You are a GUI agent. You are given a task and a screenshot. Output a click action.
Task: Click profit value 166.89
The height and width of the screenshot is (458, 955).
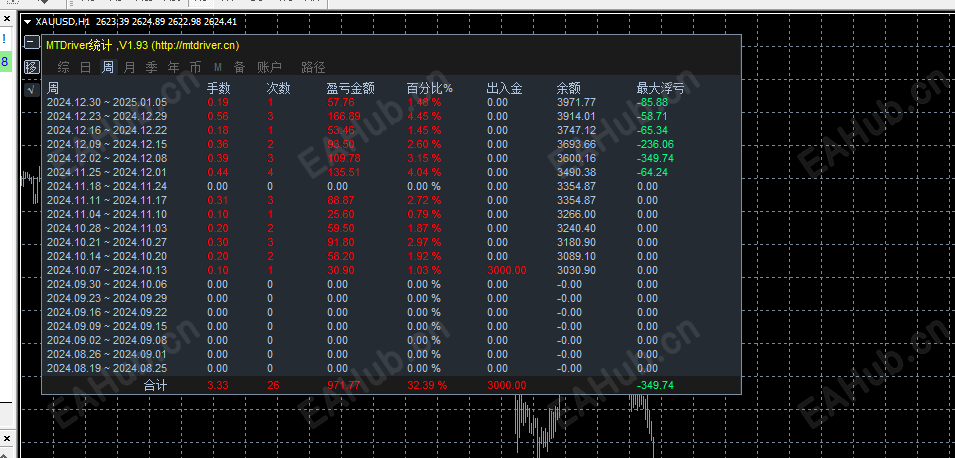click(344, 116)
